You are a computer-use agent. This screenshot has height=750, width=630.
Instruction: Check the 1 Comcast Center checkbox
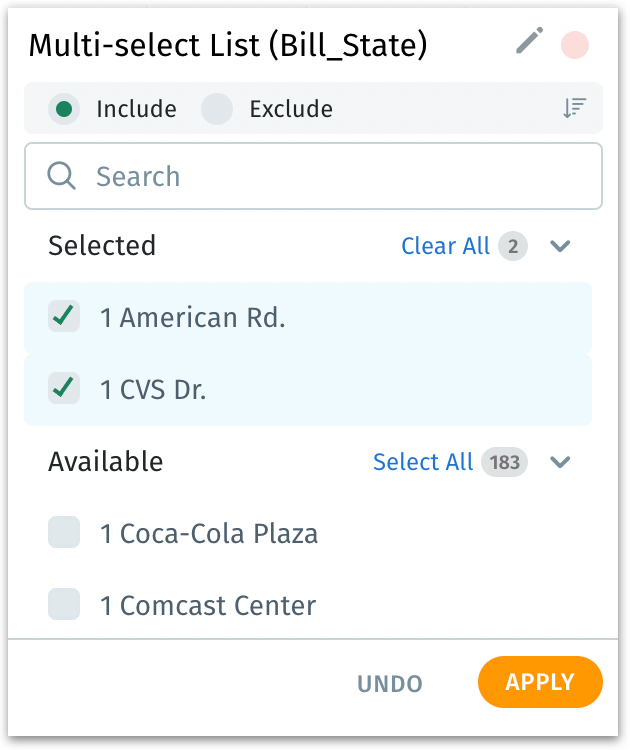[x=64, y=605]
